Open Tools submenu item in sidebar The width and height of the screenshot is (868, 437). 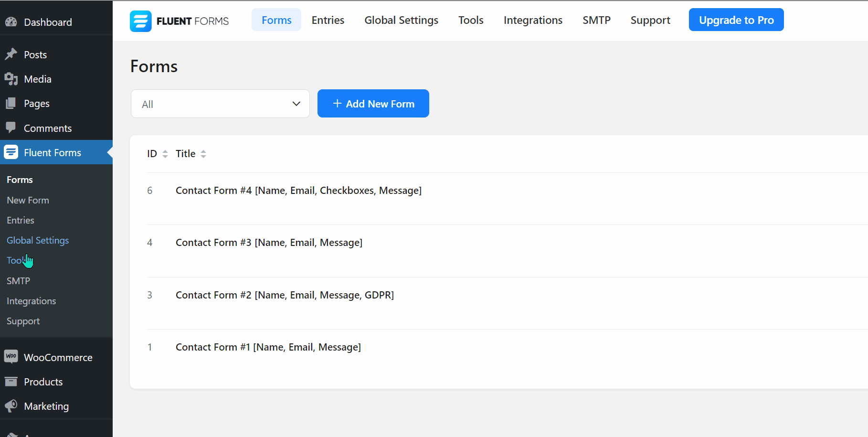click(x=18, y=260)
